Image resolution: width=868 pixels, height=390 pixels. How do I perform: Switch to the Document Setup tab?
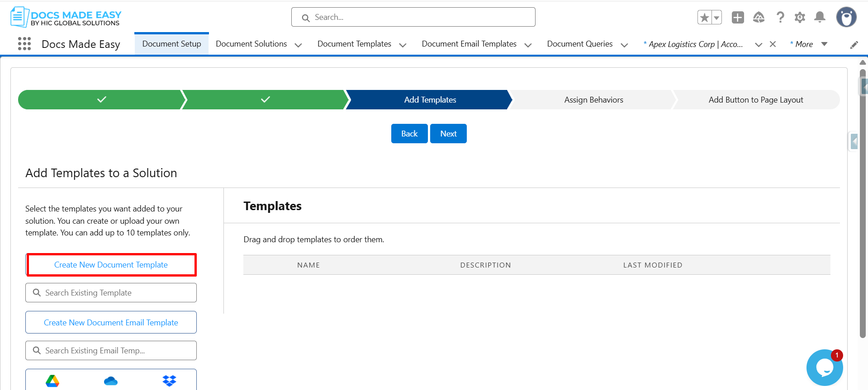point(172,44)
